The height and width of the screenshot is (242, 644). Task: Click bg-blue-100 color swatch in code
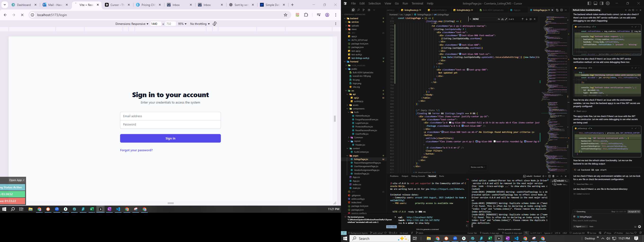coord(450,123)
